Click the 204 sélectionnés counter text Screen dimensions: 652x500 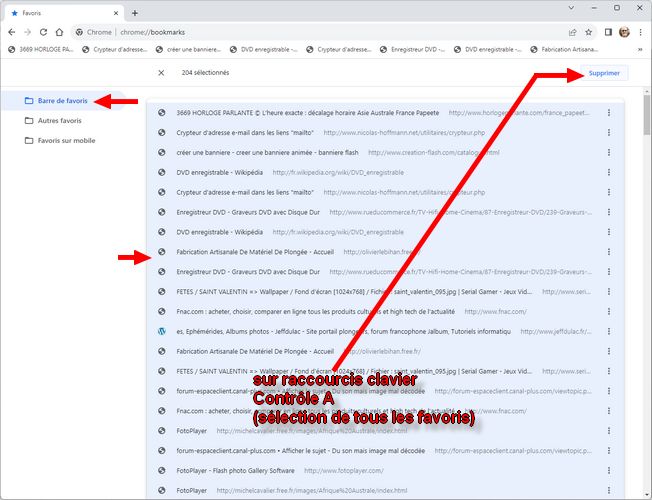click(x=205, y=73)
